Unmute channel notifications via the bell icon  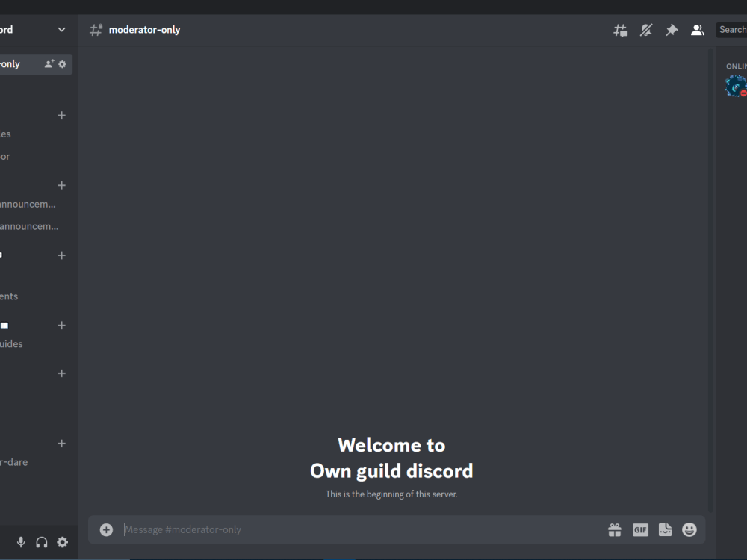point(645,30)
